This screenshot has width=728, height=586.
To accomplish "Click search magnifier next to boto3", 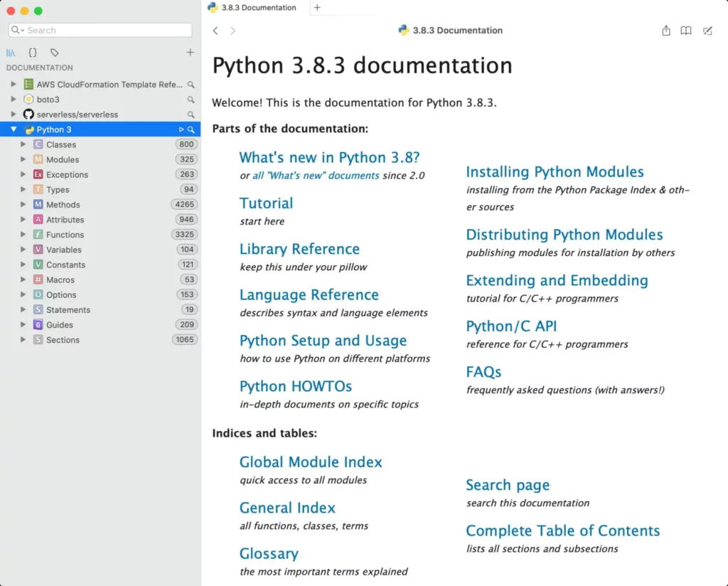I will (x=191, y=100).
